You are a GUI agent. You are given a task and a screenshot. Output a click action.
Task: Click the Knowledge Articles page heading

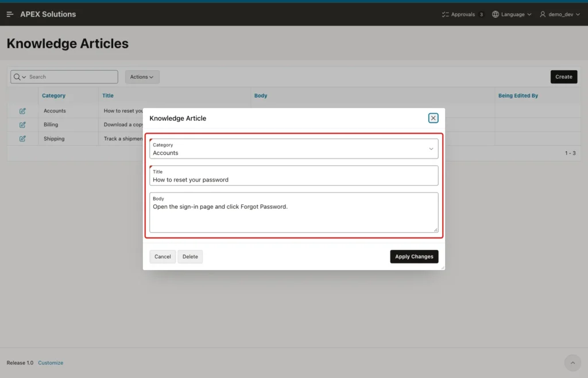tap(68, 44)
